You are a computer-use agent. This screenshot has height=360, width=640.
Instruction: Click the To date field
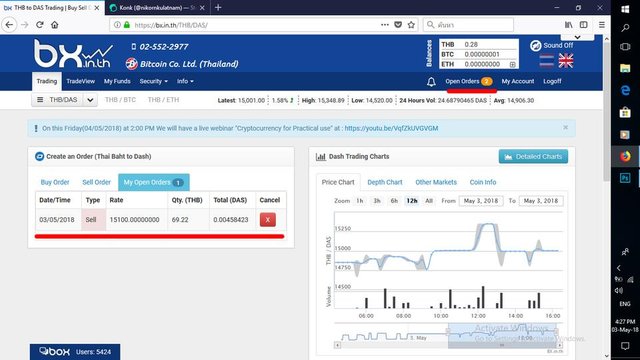tap(541, 201)
